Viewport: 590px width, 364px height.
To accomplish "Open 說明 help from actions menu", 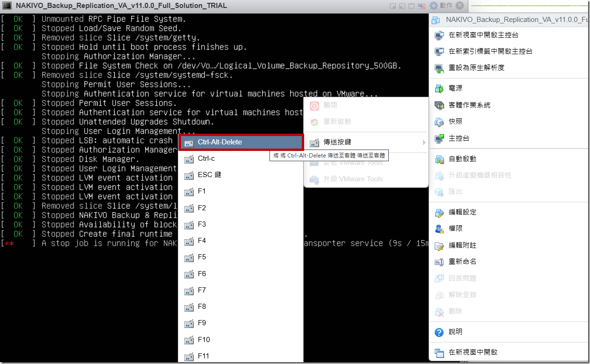I will click(x=508, y=332).
